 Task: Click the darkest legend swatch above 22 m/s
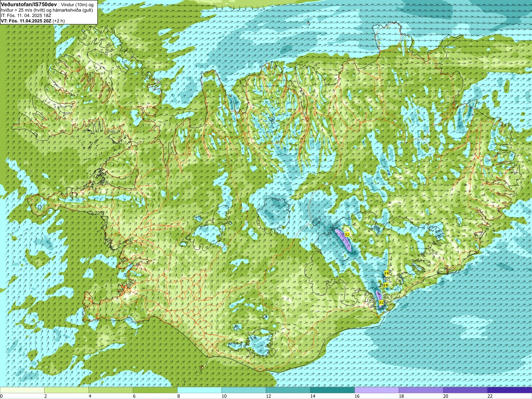click(x=510, y=390)
